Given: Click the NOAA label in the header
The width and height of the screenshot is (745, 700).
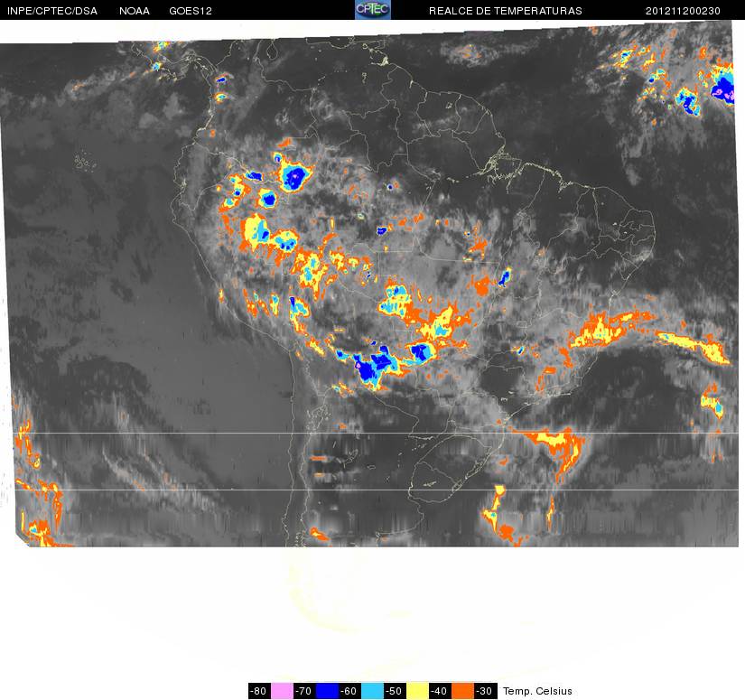Looking at the screenshot, I should click(x=135, y=11).
